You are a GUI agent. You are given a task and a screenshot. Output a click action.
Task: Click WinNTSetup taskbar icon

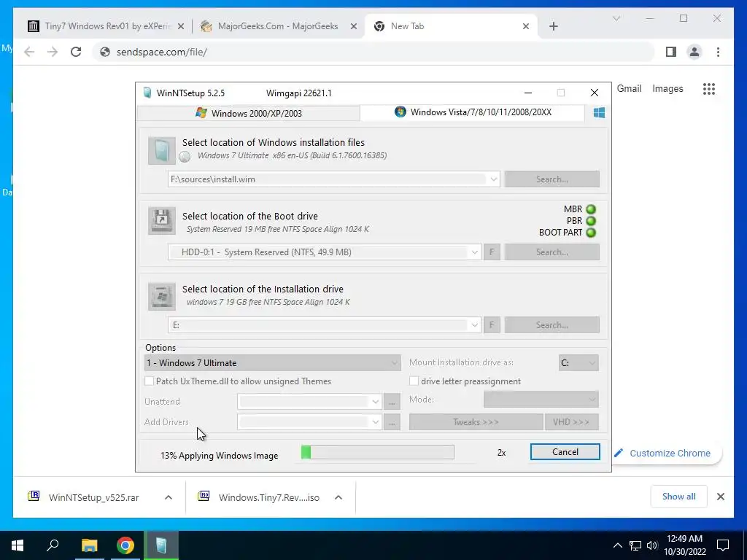(x=161, y=545)
